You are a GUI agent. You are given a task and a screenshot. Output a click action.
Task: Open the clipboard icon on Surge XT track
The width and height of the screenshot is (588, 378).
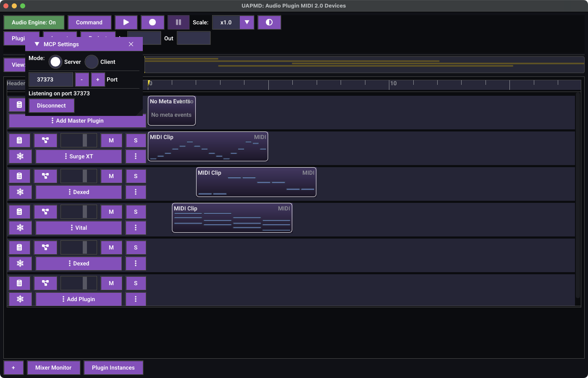coord(19,140)
